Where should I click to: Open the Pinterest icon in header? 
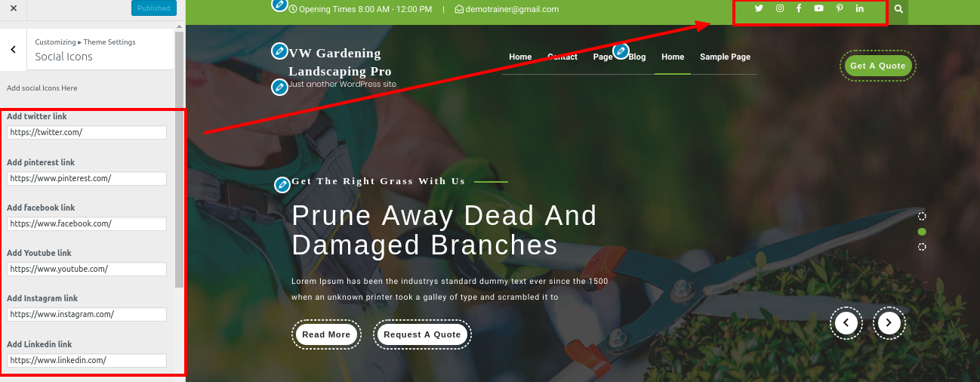(840, 9)
